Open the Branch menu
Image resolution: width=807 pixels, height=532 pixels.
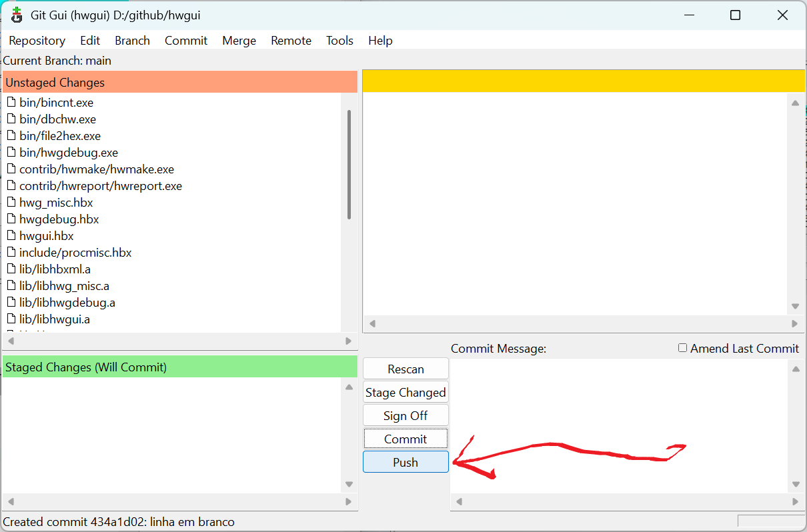pyautogui.click(x=132, y=41)
